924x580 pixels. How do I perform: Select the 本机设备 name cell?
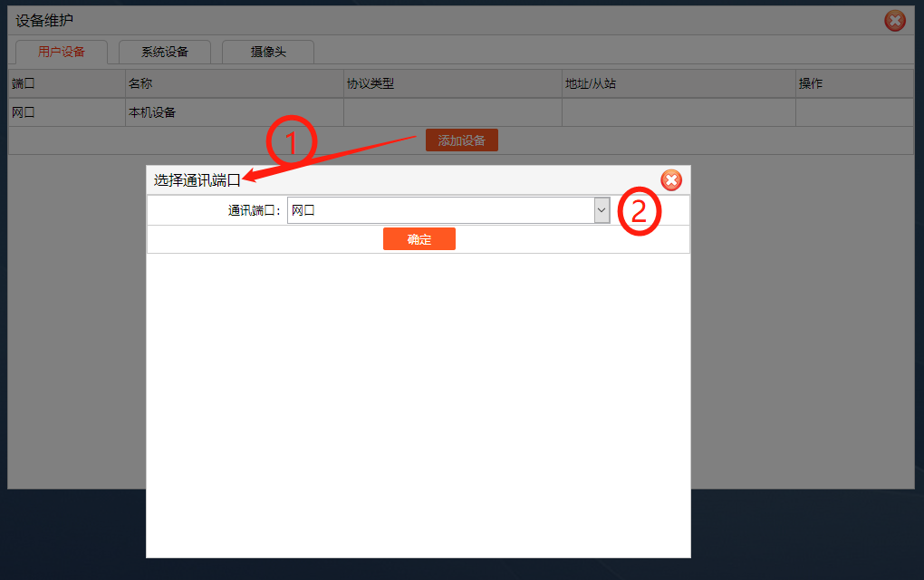152,112
